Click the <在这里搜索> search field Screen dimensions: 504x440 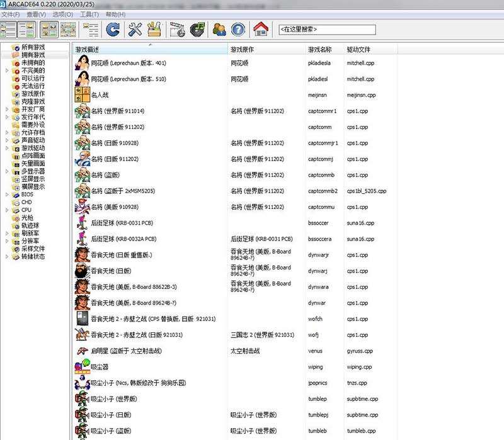coord(327,30)
